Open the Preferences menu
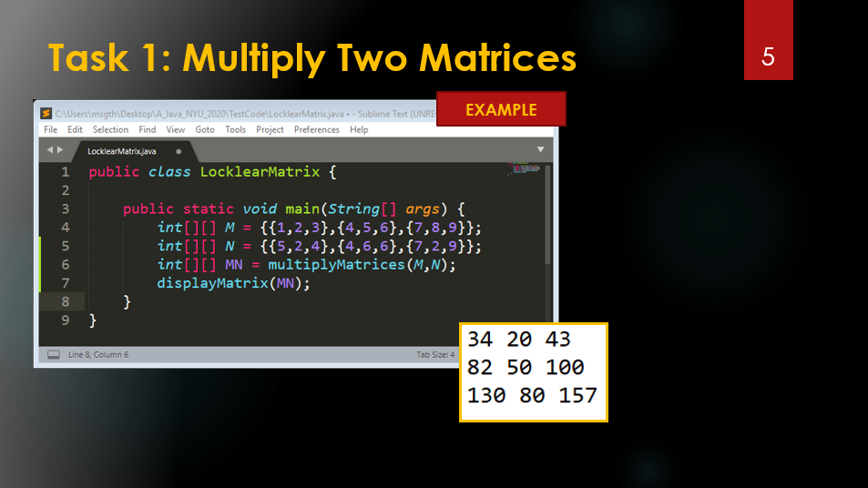This screenshot has height=488, width=868. (x=317, y=129)
